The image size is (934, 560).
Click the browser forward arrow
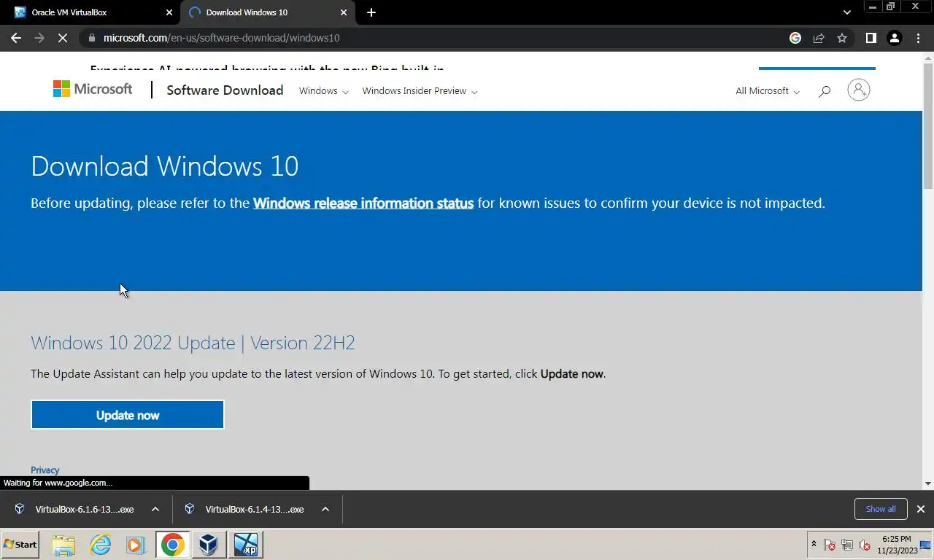(39, 38)
